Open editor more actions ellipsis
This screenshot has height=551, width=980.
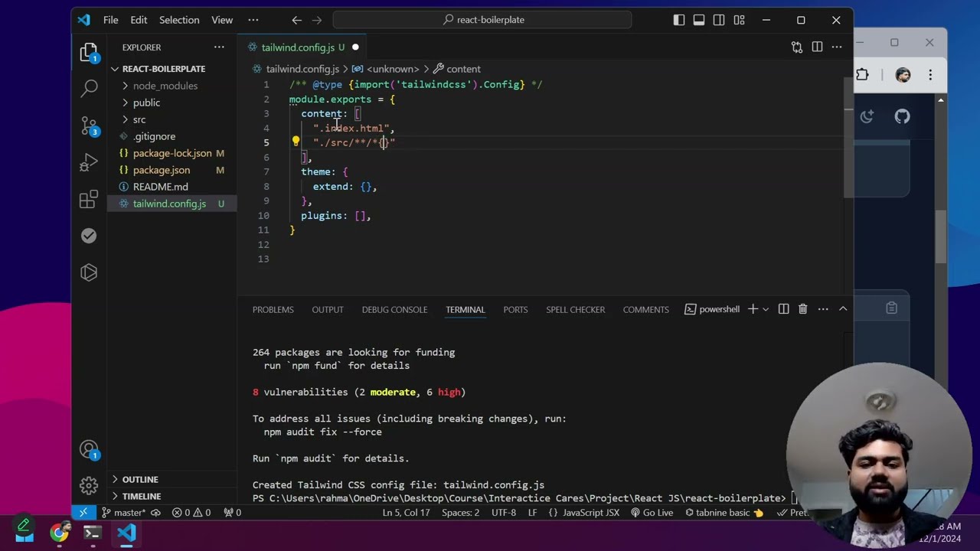(837, 47)
